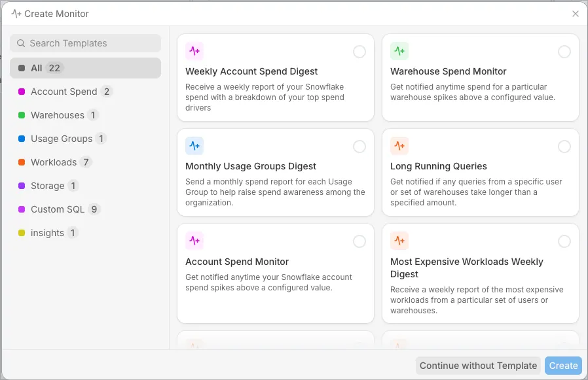Select Most Expensive Workloads Weekly Digest radio button

564,241
